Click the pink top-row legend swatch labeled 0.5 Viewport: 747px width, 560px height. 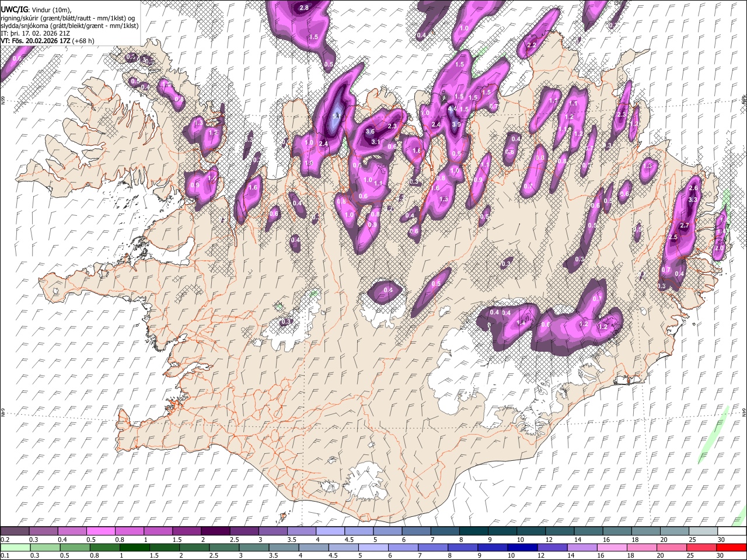tap(100, 531)
